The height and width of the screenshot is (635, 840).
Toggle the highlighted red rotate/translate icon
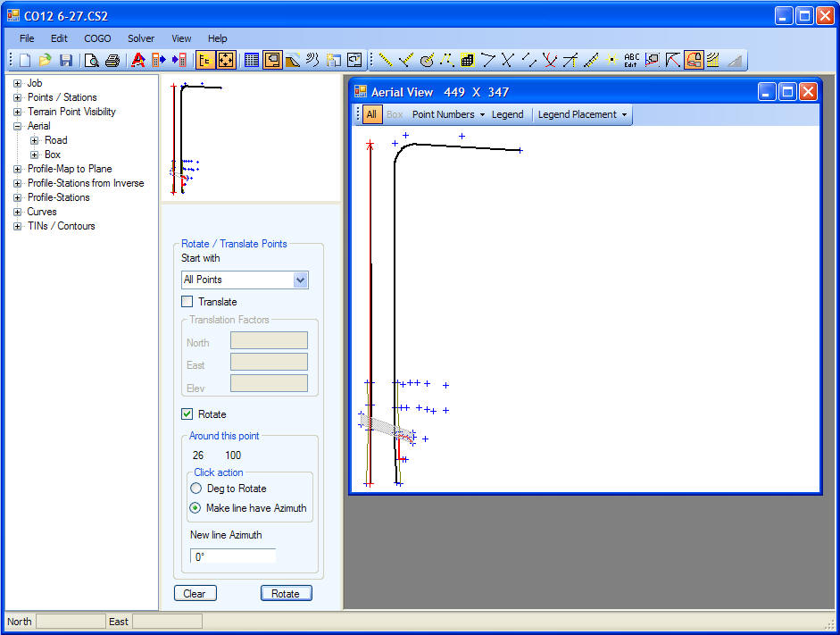click(694, 60)
